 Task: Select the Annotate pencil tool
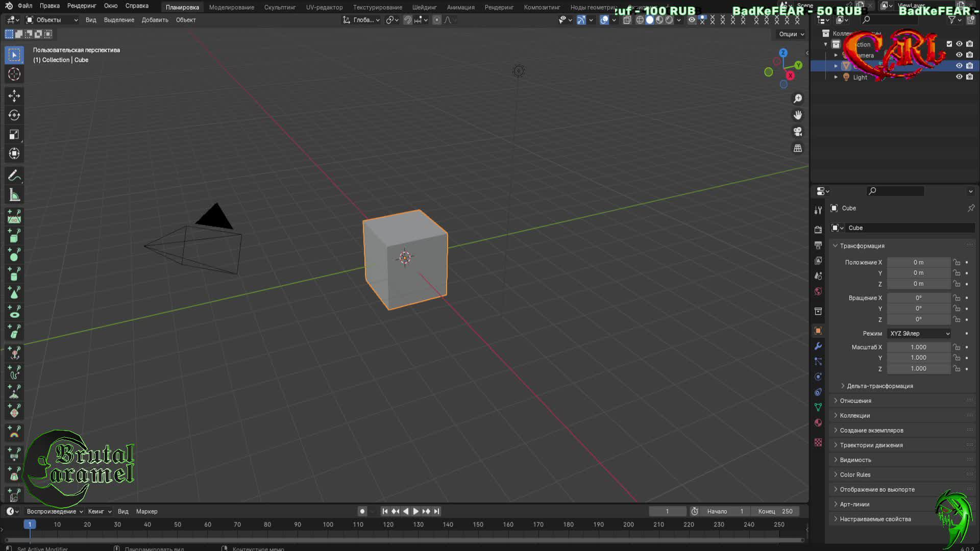[x=14, y=176]
